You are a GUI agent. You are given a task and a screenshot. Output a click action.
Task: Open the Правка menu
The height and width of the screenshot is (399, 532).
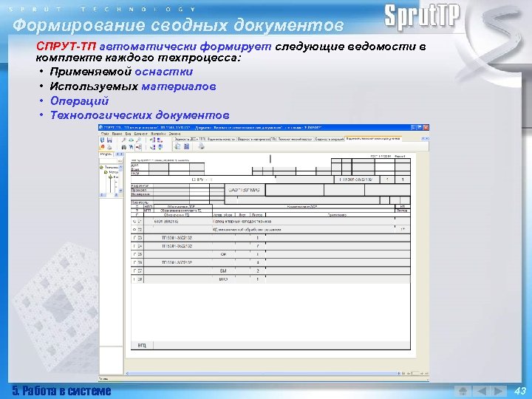pyautogui.click(x=117, y=134)
